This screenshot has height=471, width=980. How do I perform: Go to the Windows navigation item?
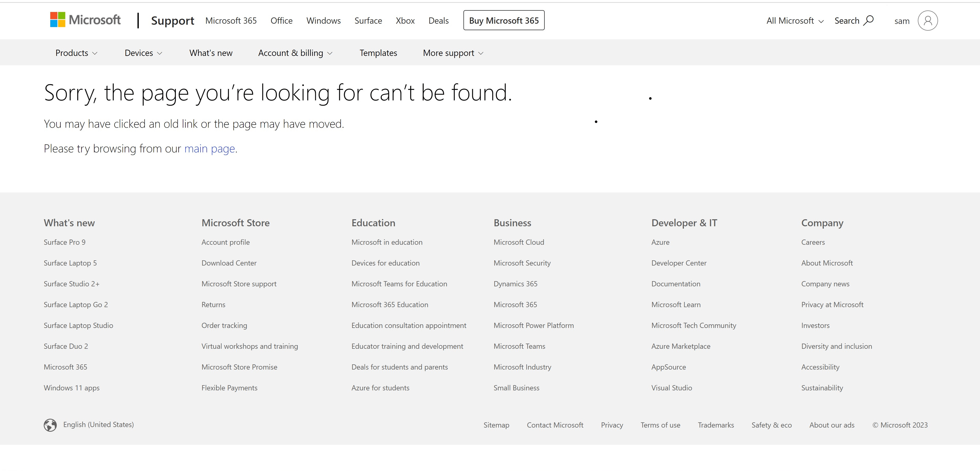(323, 21)
